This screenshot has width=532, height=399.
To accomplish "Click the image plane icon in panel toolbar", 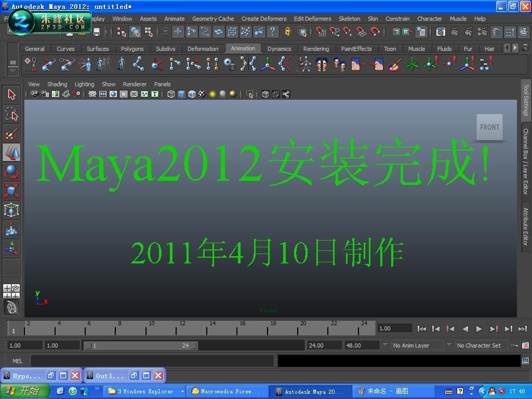I will coord(66,94).
